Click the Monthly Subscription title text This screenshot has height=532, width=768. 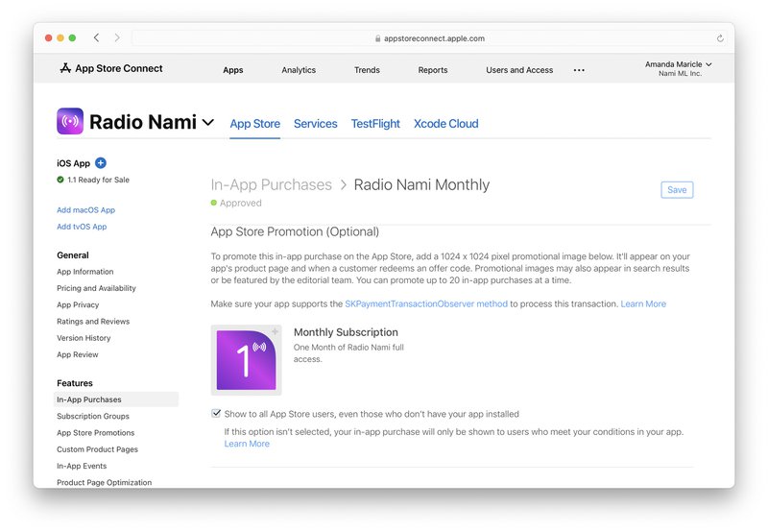[346, 332]
